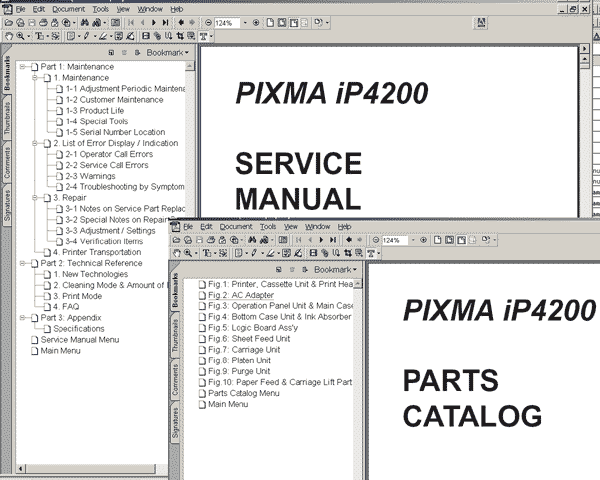
Task: Click scroll-up arrow of Parts Catalog bookmark list
Action: 357,284
